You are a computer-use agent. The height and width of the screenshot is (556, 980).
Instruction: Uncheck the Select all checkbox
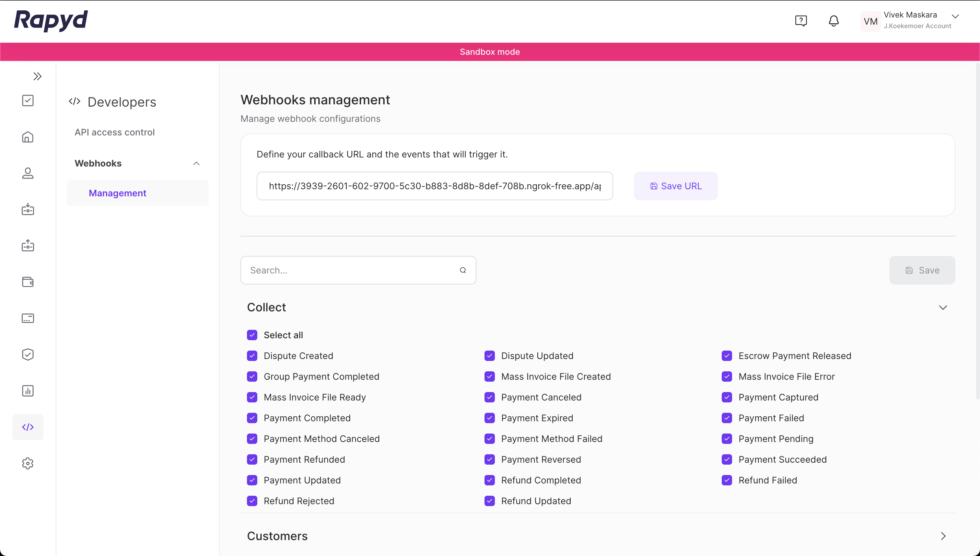252,334
